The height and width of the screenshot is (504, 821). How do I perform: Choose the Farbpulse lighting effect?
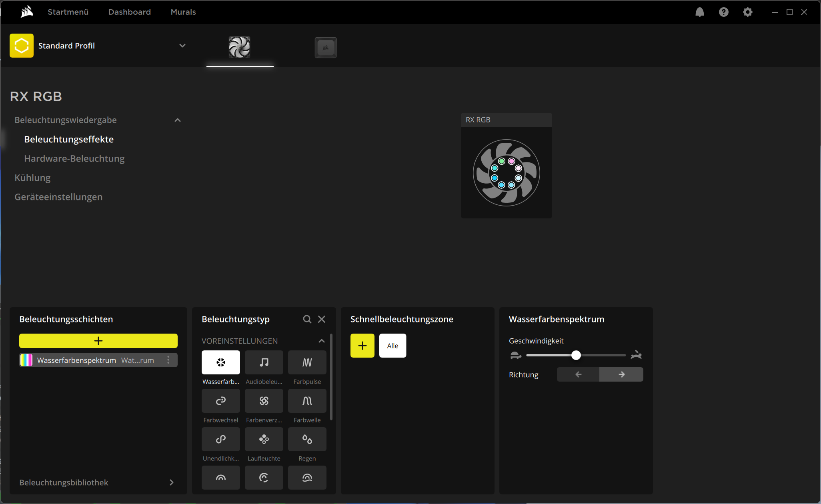coord(307,362)
